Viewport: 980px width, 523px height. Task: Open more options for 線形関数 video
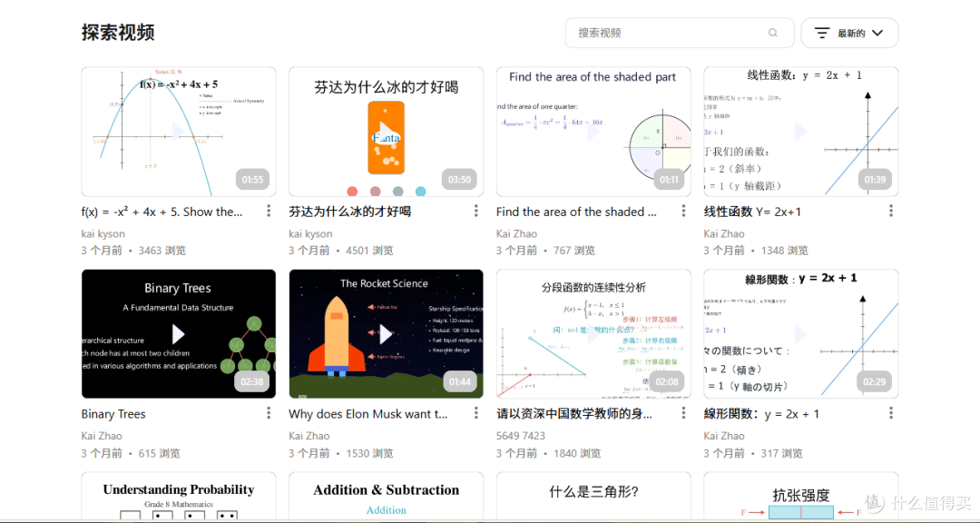[x=891, y=413]
